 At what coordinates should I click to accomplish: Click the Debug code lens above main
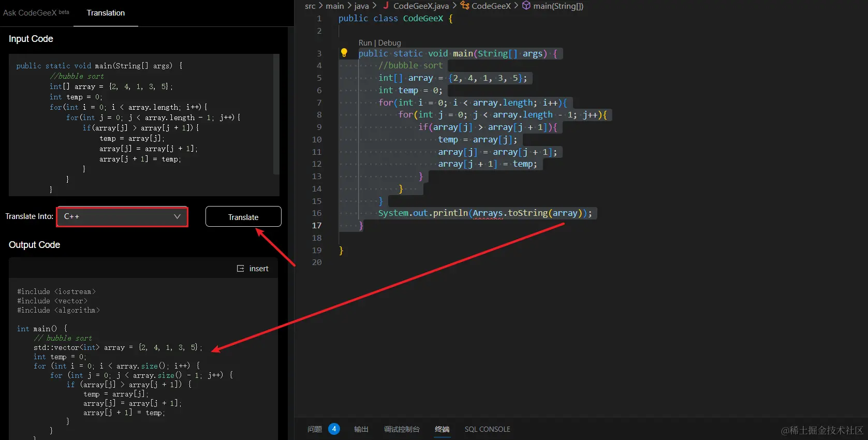click(x=389, y=43)
